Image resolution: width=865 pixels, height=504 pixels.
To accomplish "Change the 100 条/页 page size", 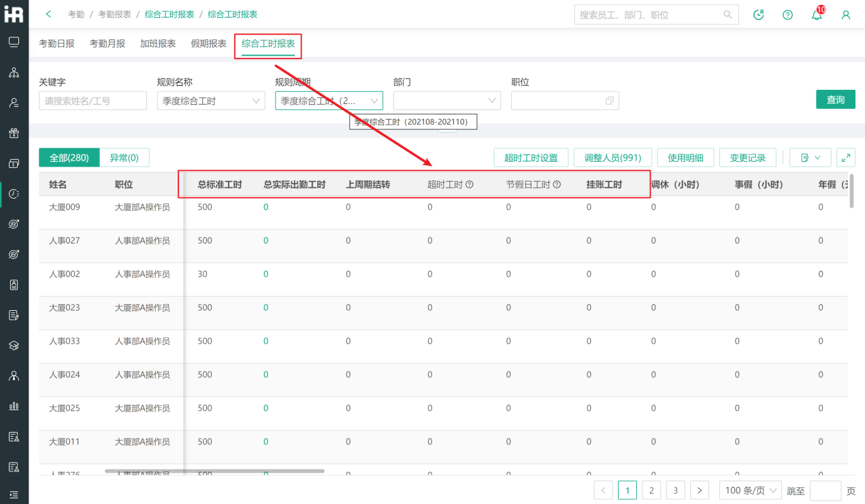I will pyautogui.click(x=751, y=490).
